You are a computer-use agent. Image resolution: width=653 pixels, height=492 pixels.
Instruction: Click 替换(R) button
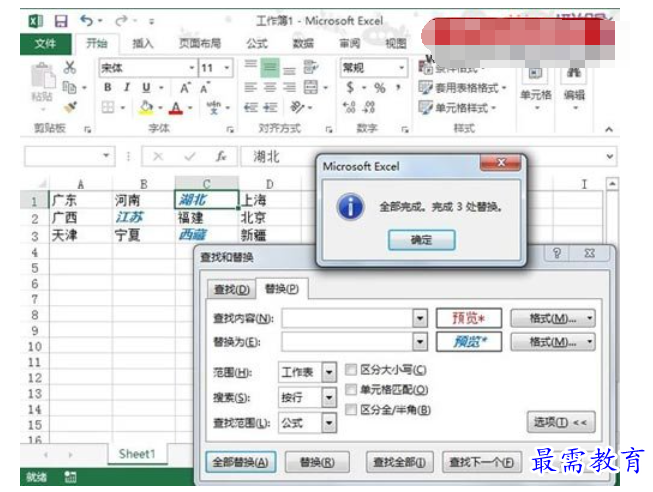317,462
